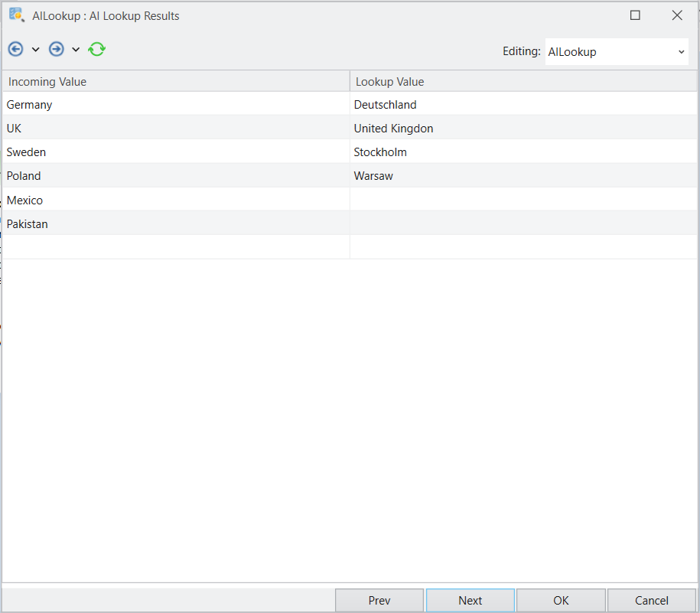Go back with the Prev button
This screenshot has height=613, width=700.
pos(379,601)
